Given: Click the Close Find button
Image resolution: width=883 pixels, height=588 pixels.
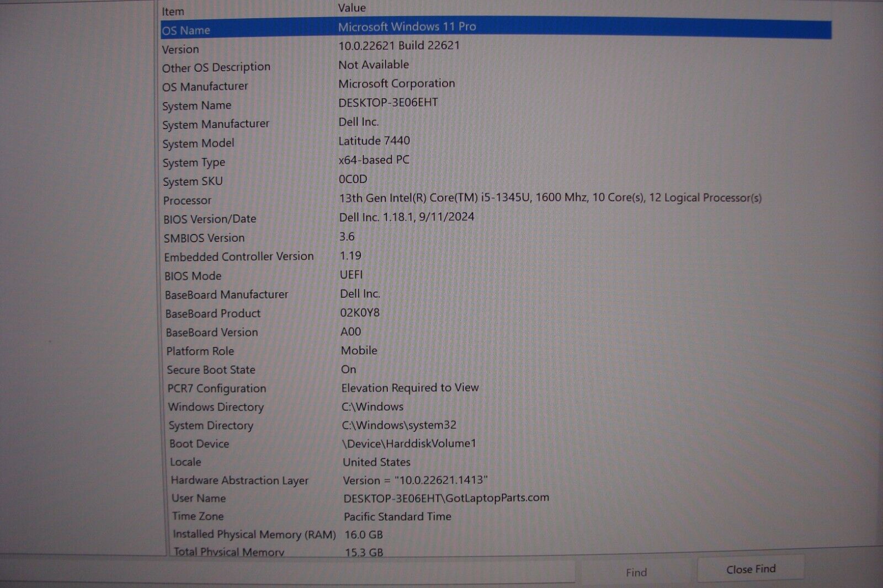Looking at the screenshot, I should pyautogui.click(x=751, y=569).
